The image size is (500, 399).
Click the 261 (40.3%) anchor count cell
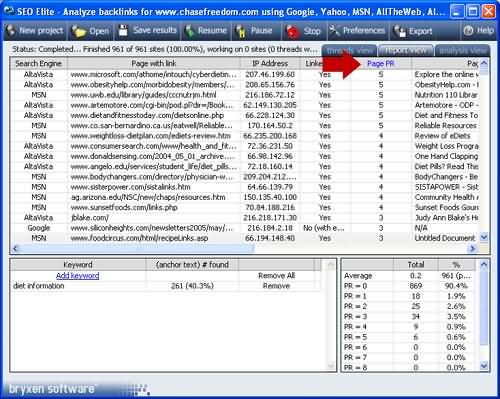pyautogui.click(x=192, y=286)
